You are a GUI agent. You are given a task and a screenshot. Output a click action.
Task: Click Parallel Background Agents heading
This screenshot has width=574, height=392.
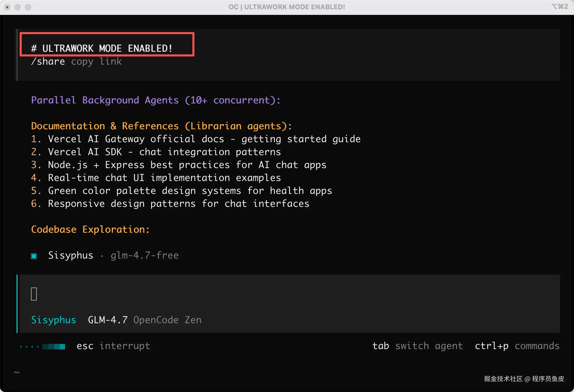[156, 100]
